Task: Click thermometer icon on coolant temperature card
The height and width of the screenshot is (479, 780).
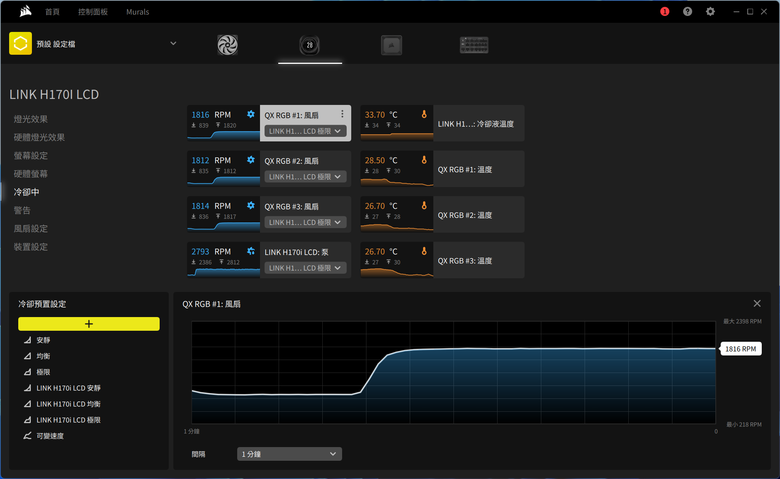Action: coord(424,114)
